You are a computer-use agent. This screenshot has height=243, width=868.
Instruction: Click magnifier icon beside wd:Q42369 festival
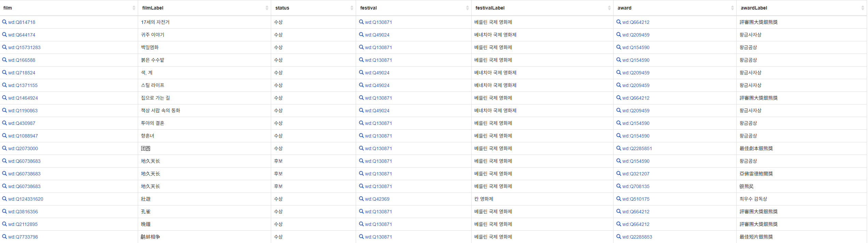click(x=361, y=199)
